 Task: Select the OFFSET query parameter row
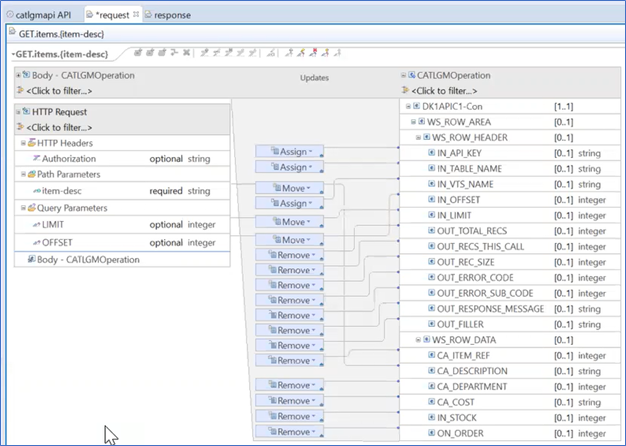(x=122, y=242)
